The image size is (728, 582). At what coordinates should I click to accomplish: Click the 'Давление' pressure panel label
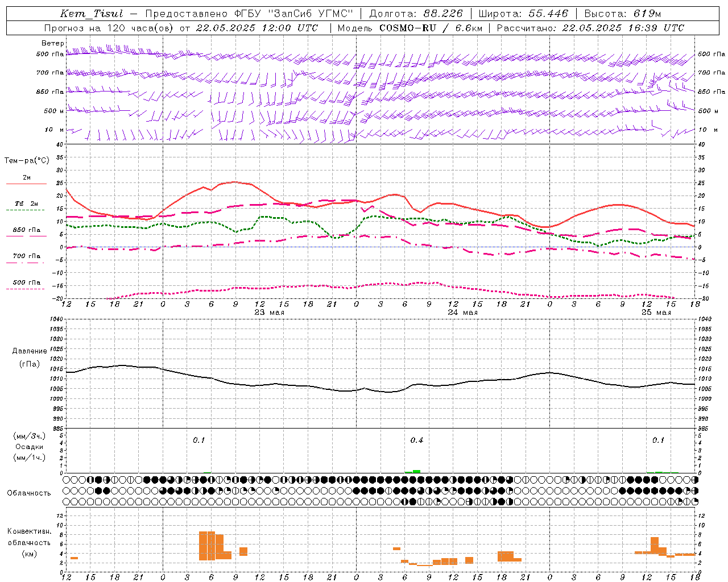click(30, 351)
